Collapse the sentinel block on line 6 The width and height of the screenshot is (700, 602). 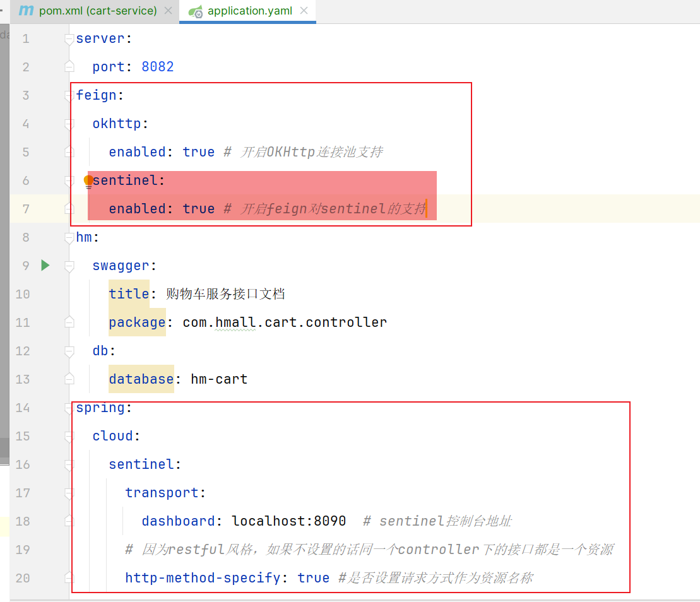69,181
